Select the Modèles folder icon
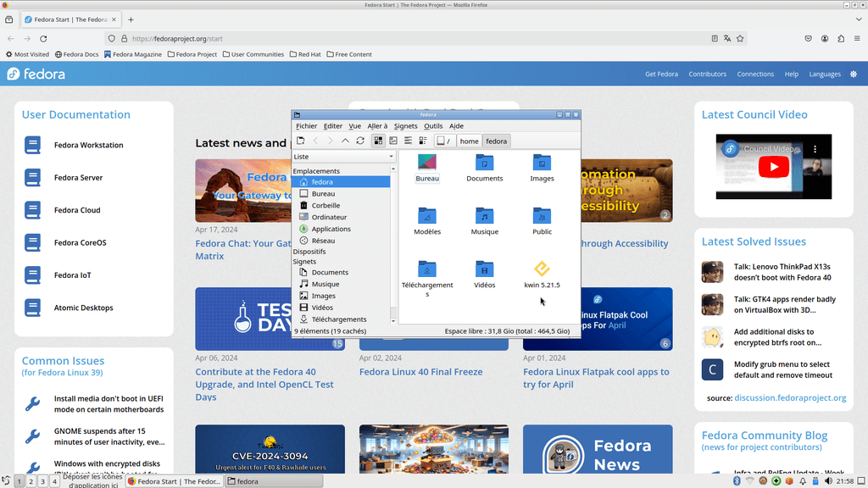This screenshot has width=868, height=488. point(427,215)
